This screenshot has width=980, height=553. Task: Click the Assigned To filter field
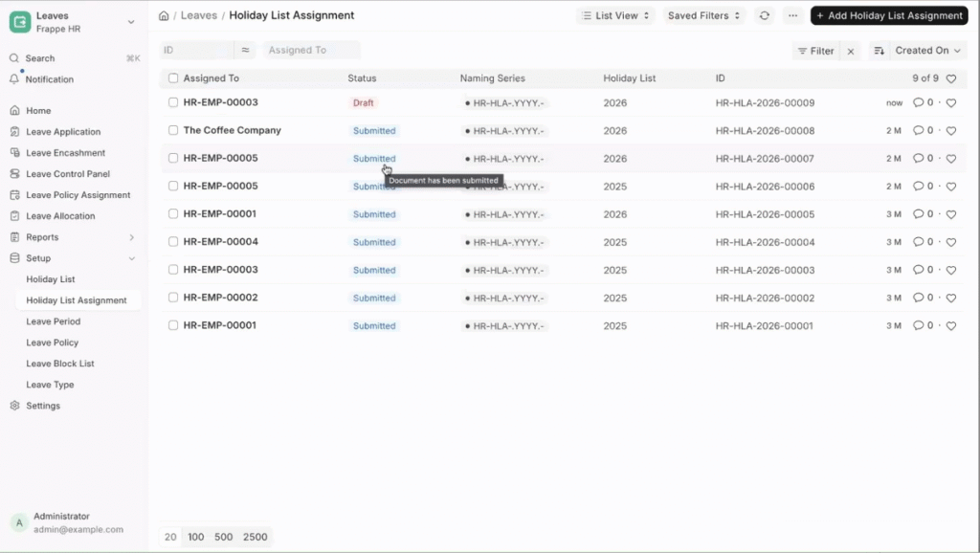coord(311,50)
